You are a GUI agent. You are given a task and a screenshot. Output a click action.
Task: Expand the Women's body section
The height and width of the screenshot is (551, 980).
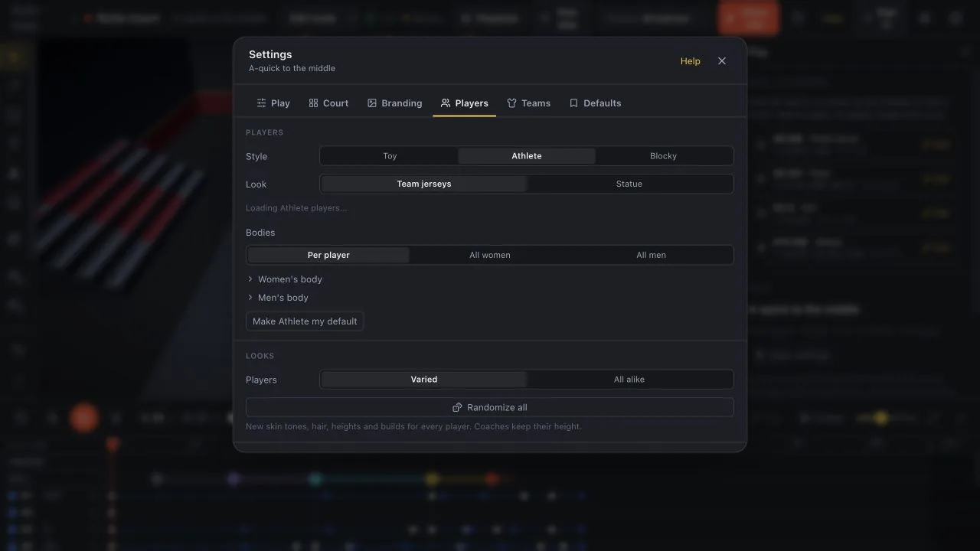pos(285,279)
